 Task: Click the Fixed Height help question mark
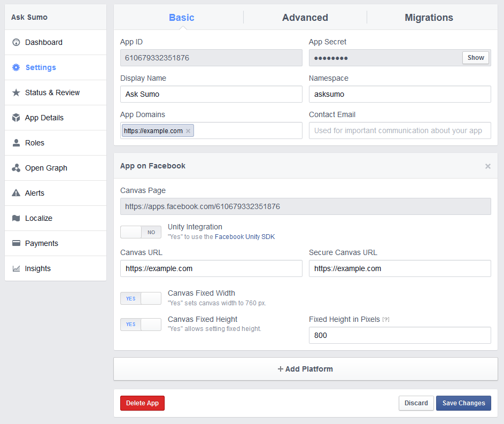[x=386, y=320]
